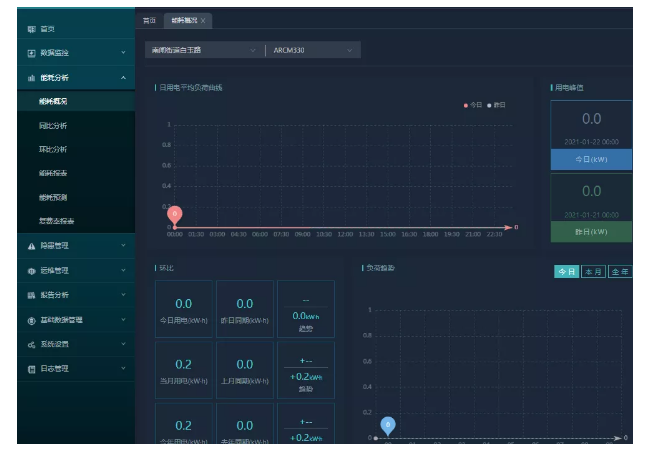
Task: Click the blue marker pin on 负荷趋势 chart
Action: 388,425
